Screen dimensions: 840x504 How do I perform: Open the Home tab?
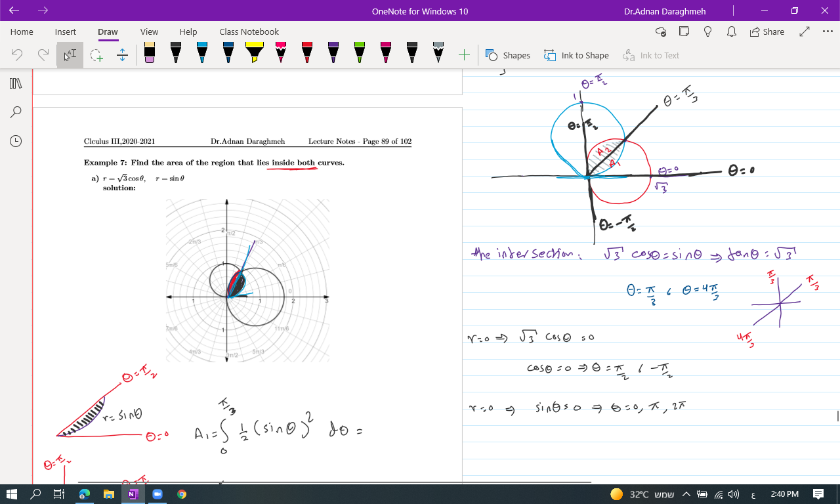(22, 31)
